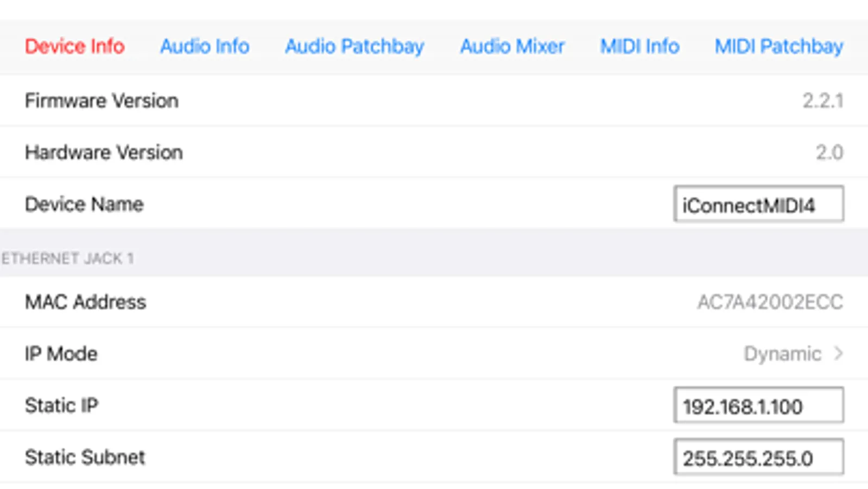Screen dimensions: 868x489
Task: Select the Hardware Version row label
Action: [x=104, y=152]
